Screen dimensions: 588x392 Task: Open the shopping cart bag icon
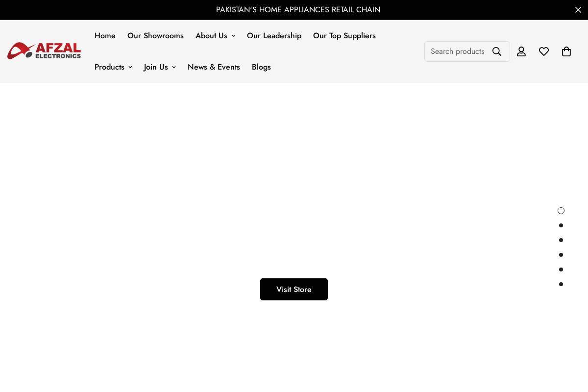click(566, 51)
